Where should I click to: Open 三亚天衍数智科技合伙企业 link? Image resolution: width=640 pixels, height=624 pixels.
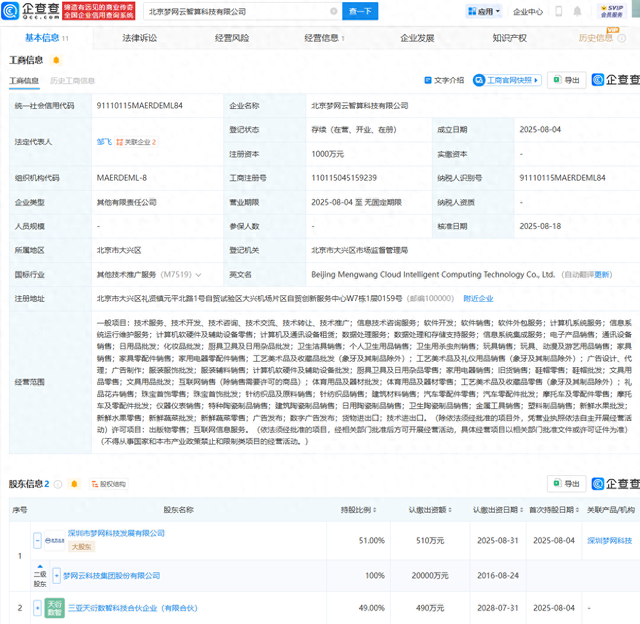[x=132, y=608]
